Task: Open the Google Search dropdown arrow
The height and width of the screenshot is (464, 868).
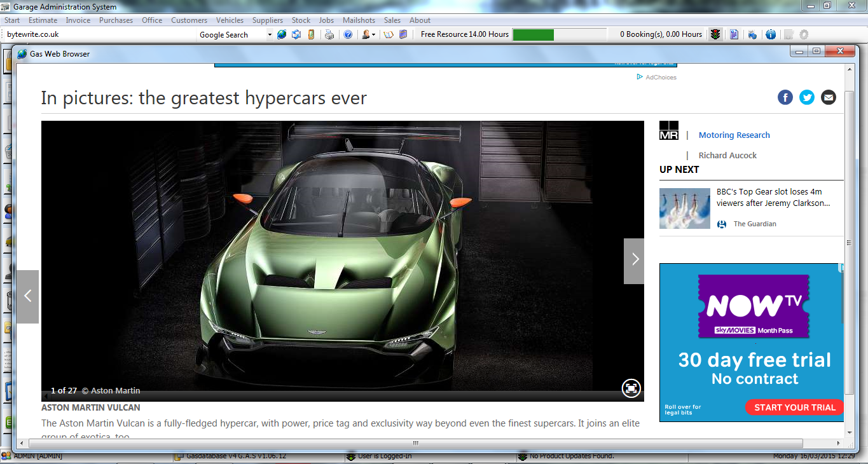Action: coord(270,34)
